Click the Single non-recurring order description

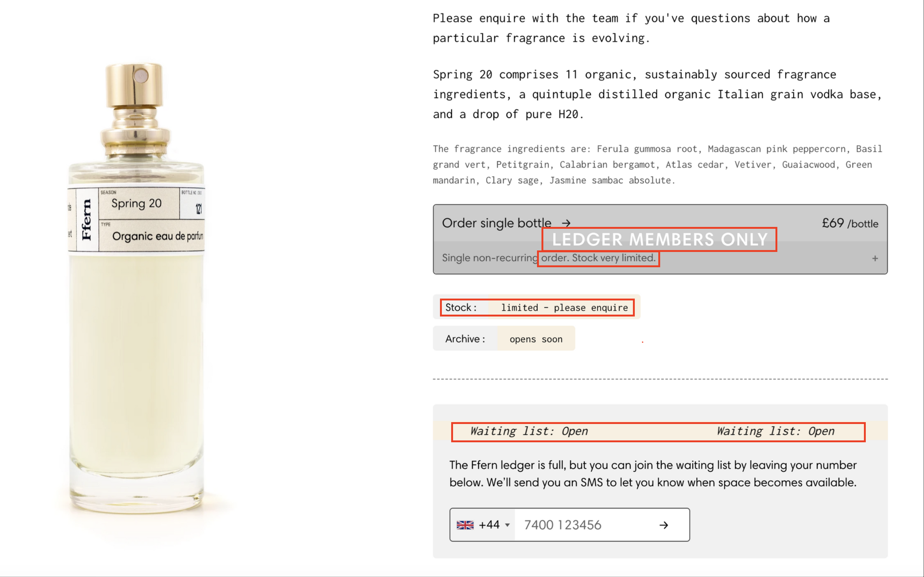click(548, 258)
